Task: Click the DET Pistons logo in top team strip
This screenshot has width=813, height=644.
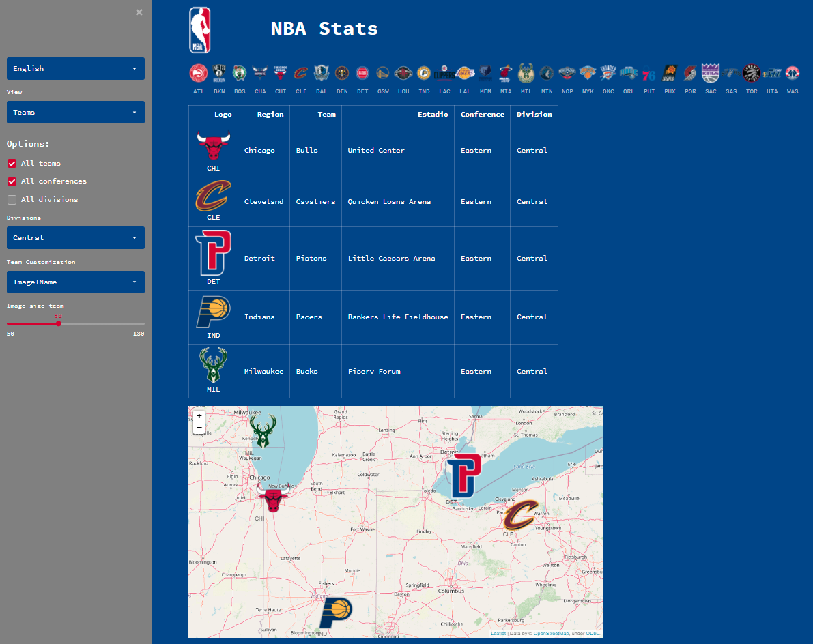Action: (362, 74)
